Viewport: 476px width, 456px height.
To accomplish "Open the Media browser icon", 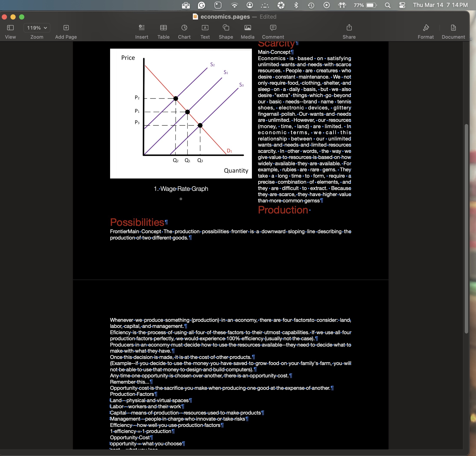I will 248,28.
